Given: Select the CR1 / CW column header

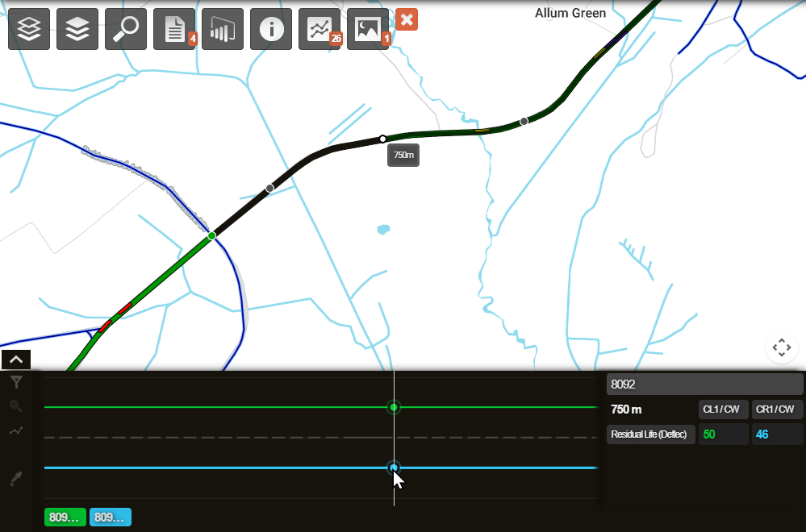Looking at the screenshot, I should click(x=778, y=409).
